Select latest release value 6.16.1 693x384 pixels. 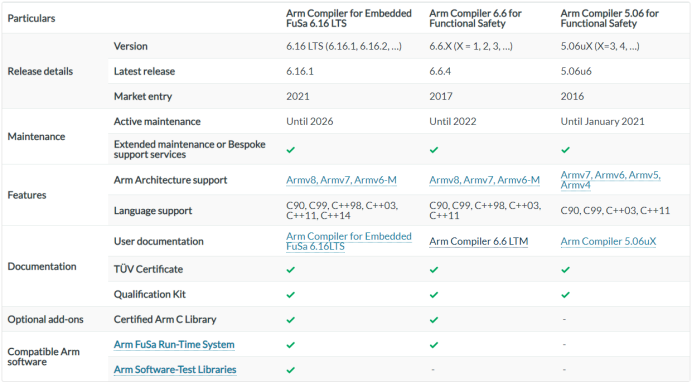pyautogui.click(x=300, y=71)
